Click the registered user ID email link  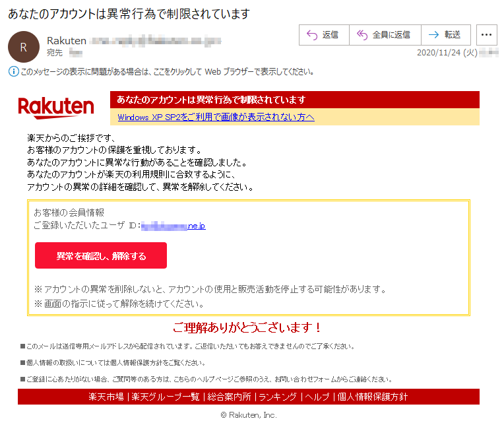(173, 226)
